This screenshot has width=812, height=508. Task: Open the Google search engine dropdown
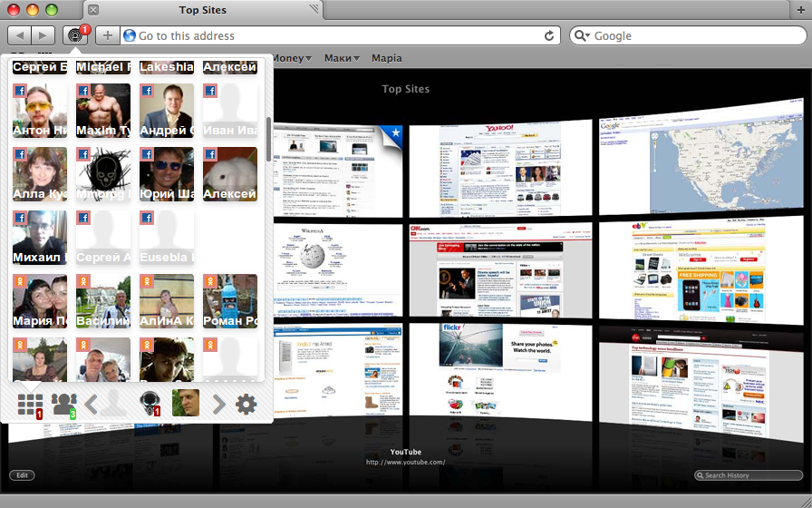coord(583,36)
